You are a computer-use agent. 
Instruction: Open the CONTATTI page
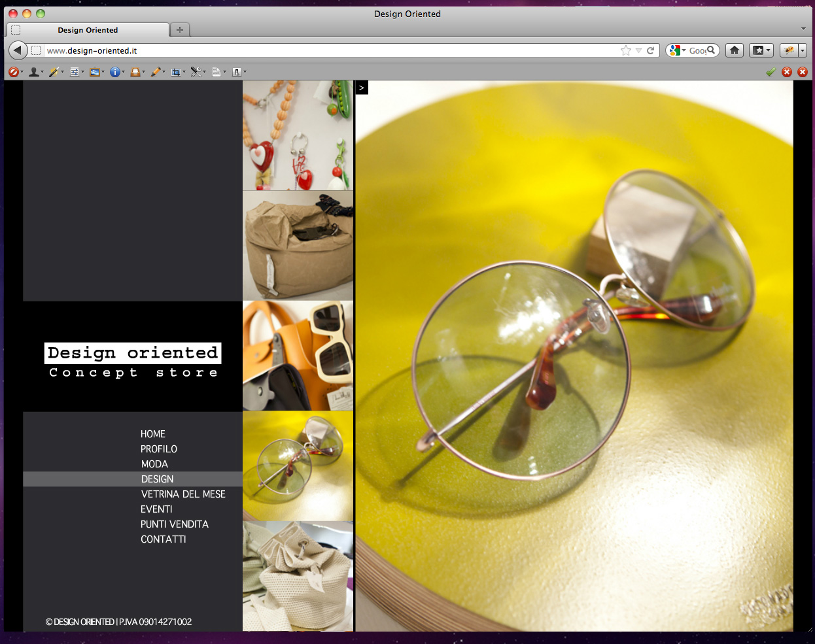click(164, 539)
